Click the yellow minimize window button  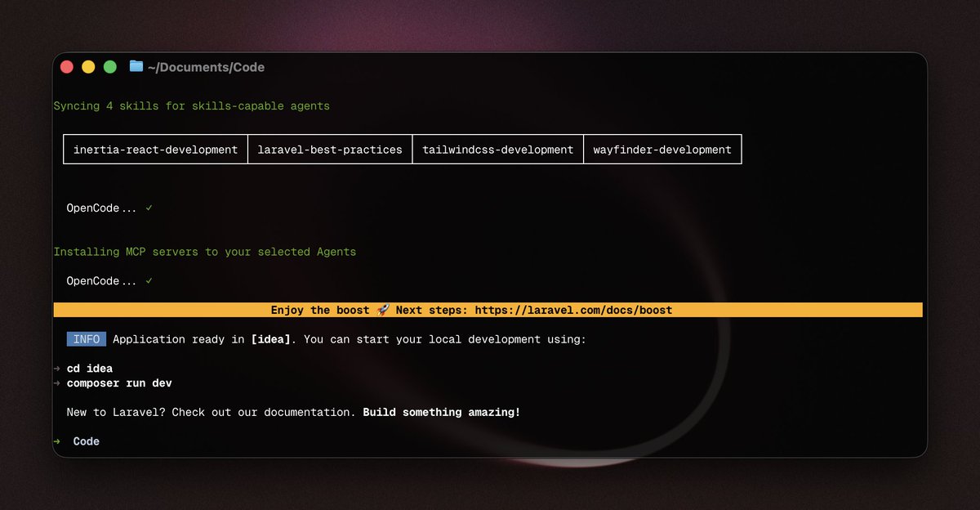(88, 67)
